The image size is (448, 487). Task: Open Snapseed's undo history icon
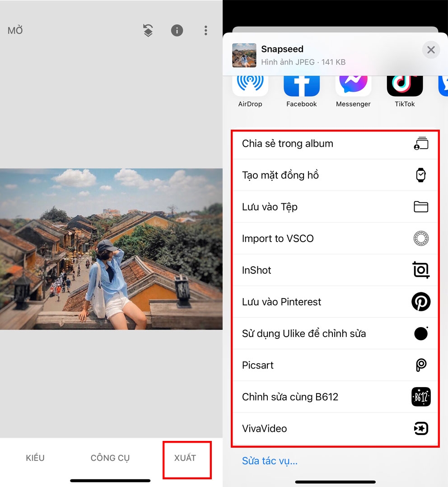[148, 30]
